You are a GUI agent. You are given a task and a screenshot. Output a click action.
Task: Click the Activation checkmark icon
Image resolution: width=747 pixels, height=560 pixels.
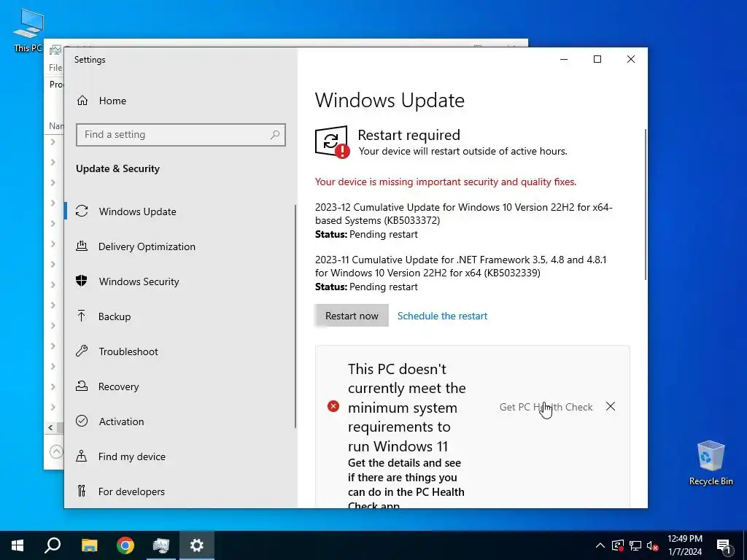(82, 421)
